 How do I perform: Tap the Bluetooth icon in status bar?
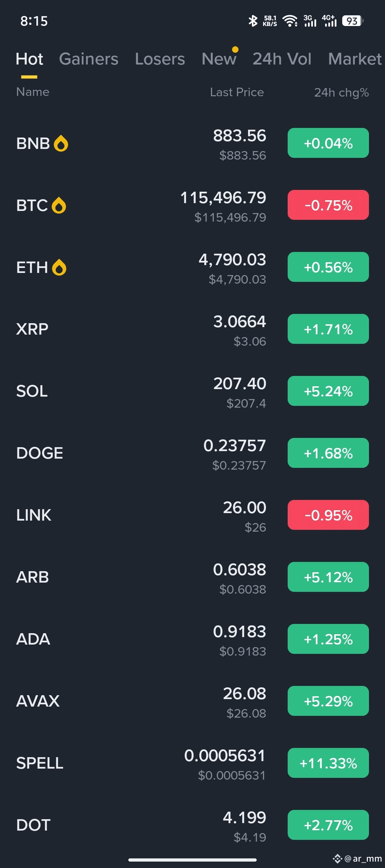(253, 21)
